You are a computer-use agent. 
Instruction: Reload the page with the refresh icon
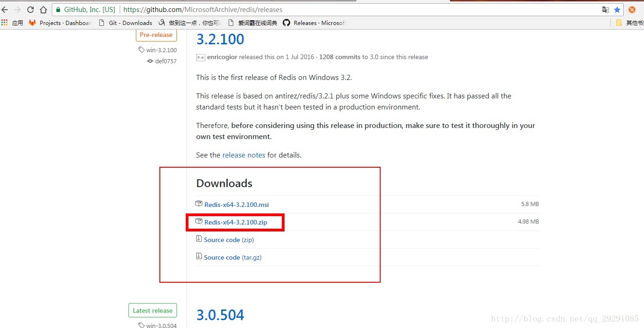coord(30,9)
